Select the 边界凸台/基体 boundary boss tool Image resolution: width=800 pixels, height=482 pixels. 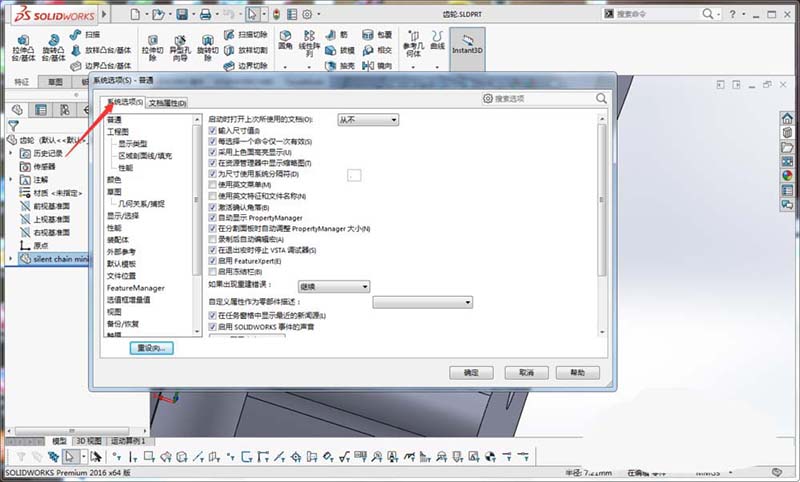click(101, 65)
